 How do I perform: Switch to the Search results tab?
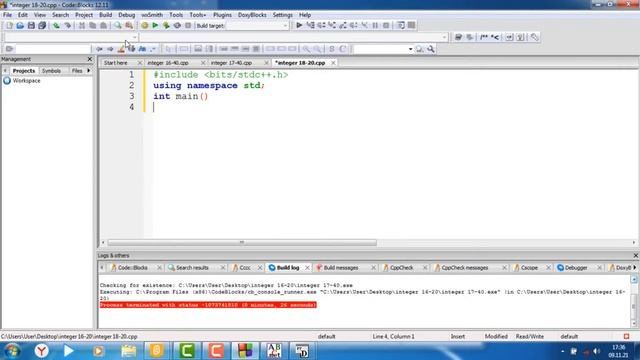(192, 268)
